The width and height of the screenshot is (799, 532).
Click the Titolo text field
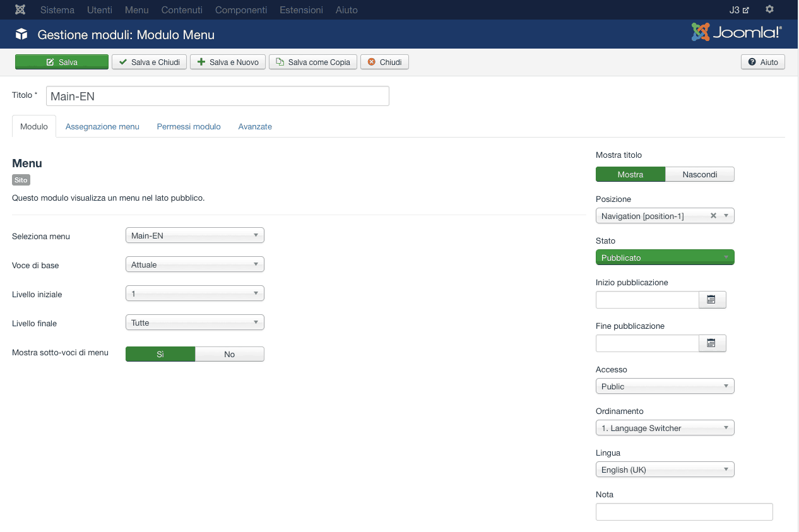point(217,96)
